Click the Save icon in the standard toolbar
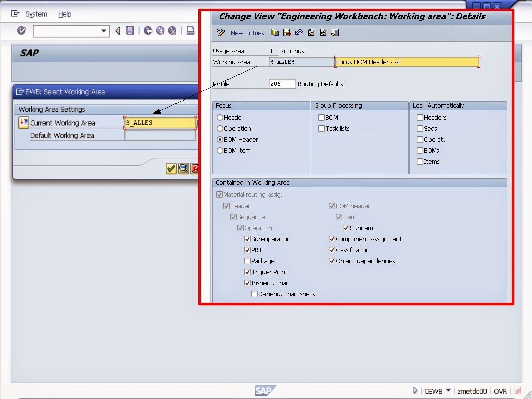The width and height of the screenshot is (532, 399). (130, 31)
